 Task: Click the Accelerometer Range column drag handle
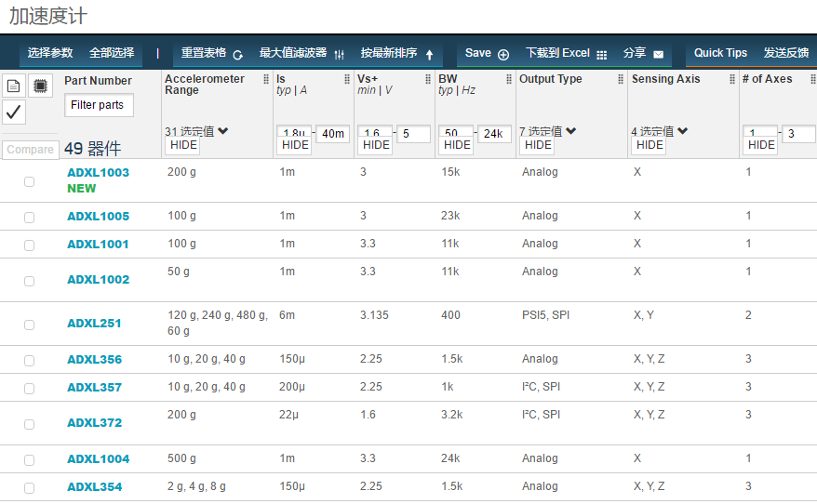point(266,79)
